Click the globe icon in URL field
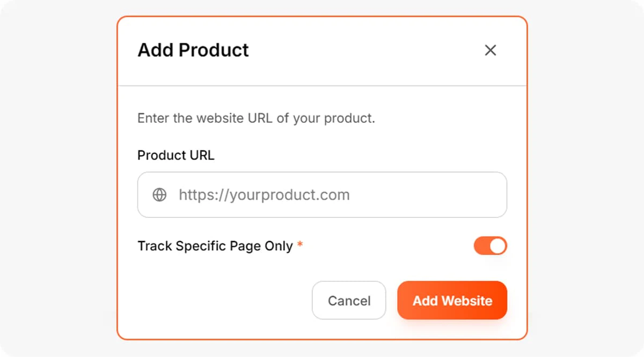Image resolution: width=644 pixels, height=357 pixels. pos(159,194)
